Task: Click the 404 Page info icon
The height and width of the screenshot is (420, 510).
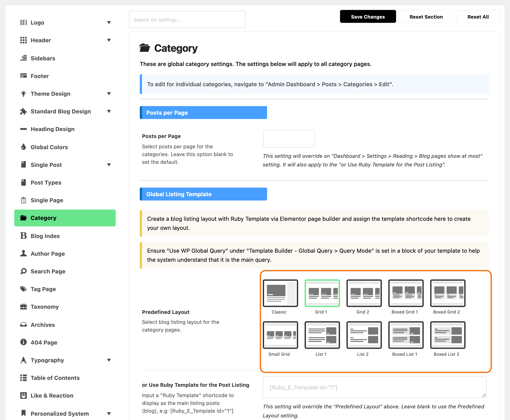Action: 24,342
